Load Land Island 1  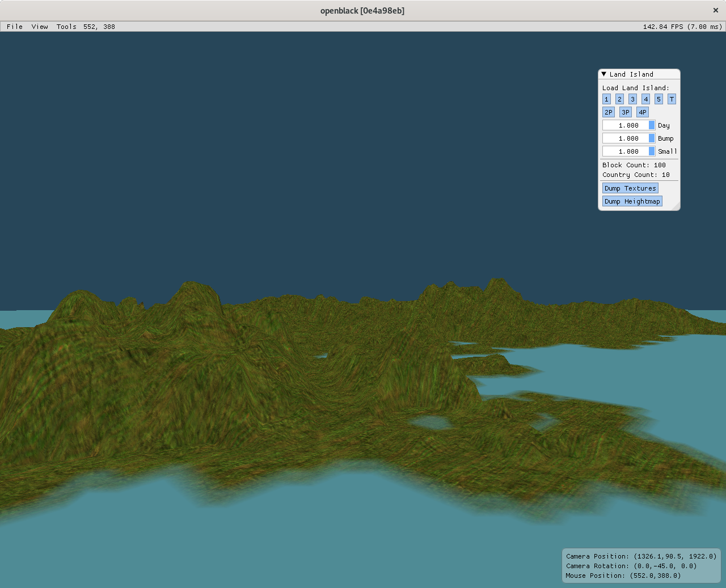tap(606, 99)
